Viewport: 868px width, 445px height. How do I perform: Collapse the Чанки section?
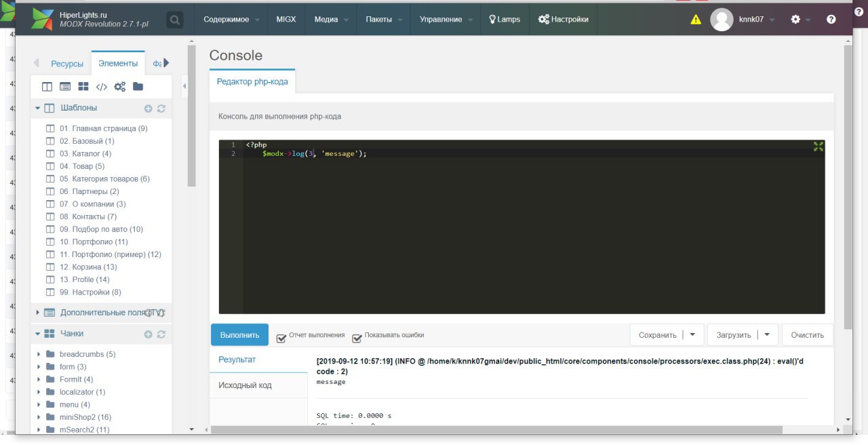[x=38, y=334]
